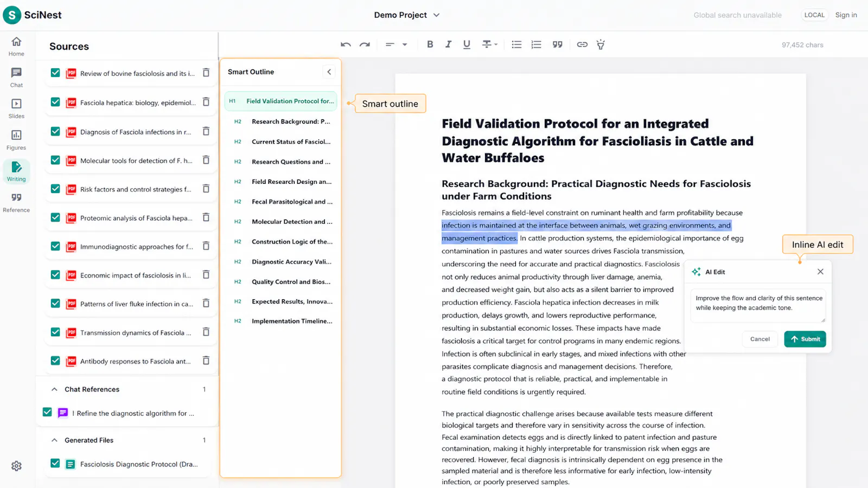The height and width of the screenshot is (488, 868).
Task: Redo the last edit
Action: tap(365, 44)
